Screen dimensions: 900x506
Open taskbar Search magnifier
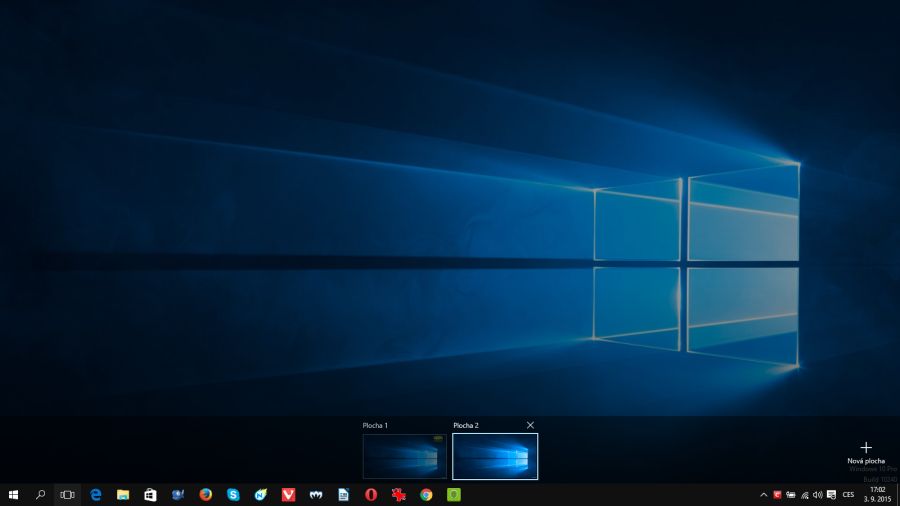coord(40,495)
